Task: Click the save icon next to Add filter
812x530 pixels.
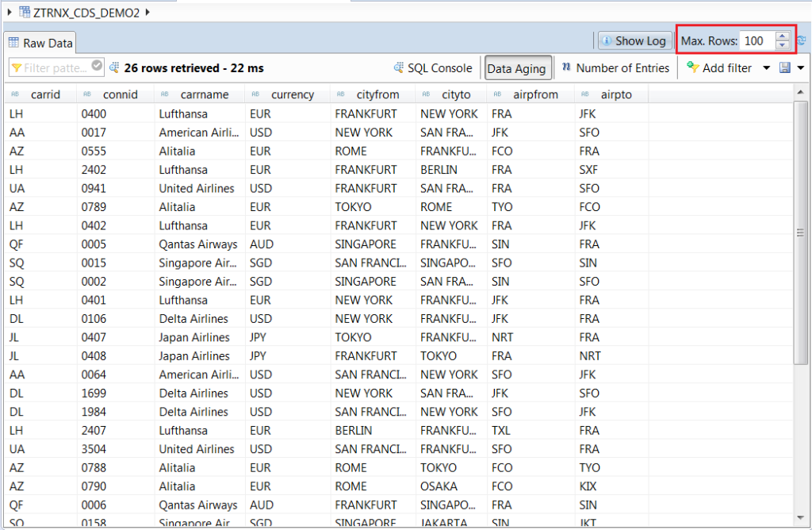Action: tap(785, 67)
